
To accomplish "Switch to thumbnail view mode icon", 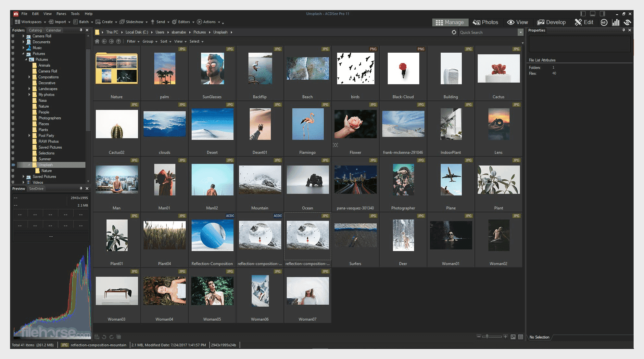I will (x=513, y=337).
